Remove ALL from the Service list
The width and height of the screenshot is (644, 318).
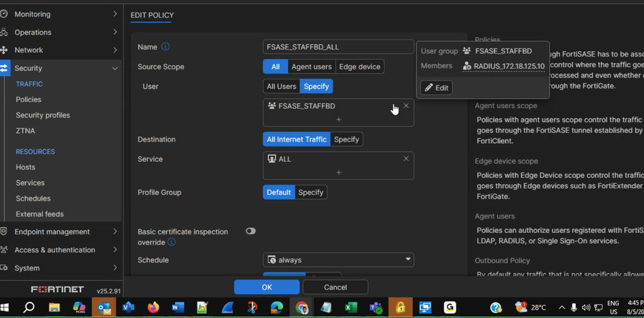coord(406,159)
